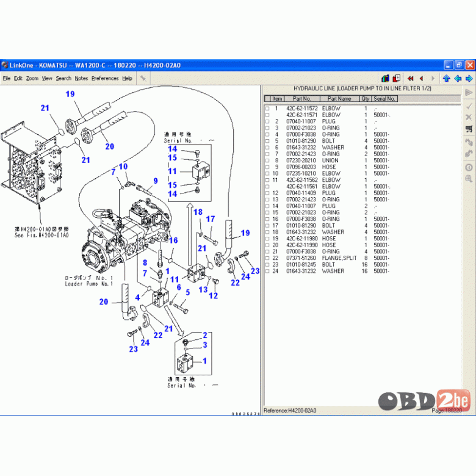Click part number 42C-62-11561 in list
The width and height of the screenshot is (476, 476).
(x=302, y=186)
